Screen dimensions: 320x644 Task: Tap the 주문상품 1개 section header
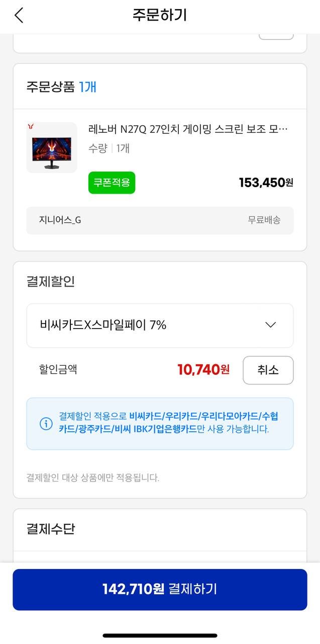[61, 87]
